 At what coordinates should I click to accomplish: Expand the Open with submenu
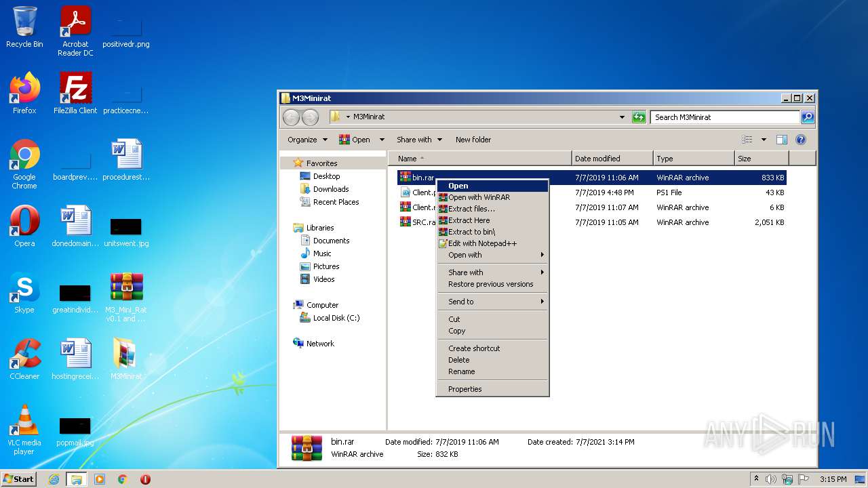click(492, 255)
